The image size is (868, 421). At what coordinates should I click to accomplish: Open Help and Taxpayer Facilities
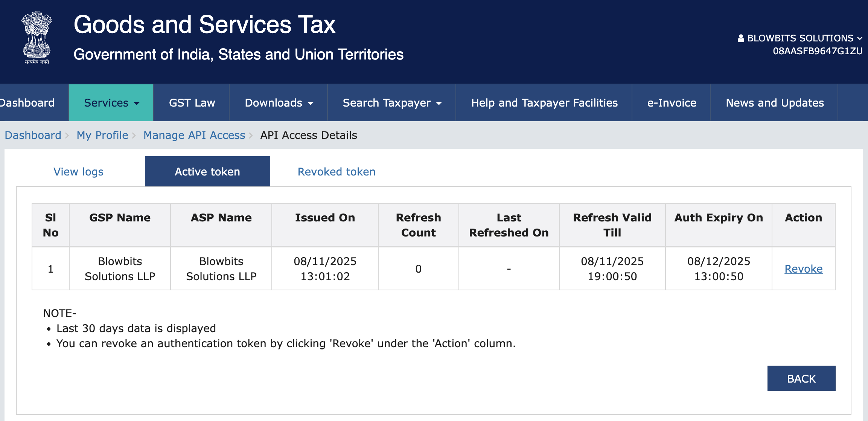point(544,102)
